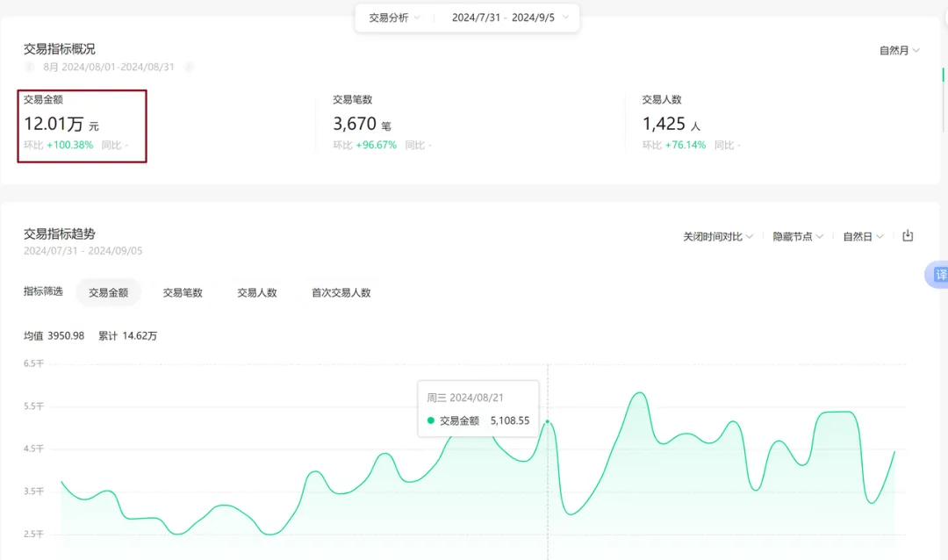Click the 2024/08/21 data point on chart

tap(548, 421)
